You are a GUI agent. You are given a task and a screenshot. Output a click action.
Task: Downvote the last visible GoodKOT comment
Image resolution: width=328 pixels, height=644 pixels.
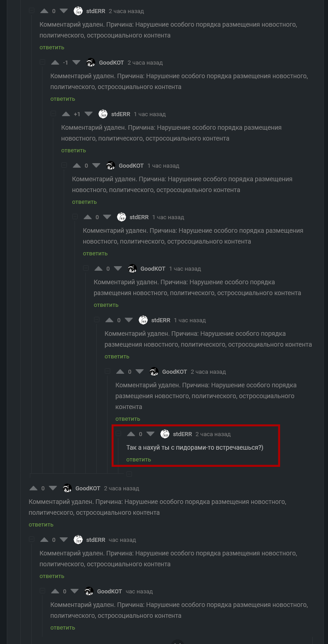(75, 591)
